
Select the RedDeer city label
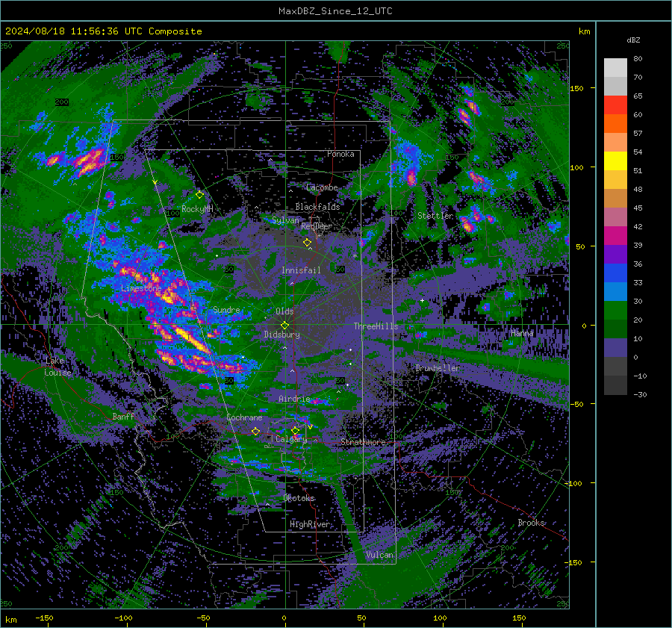(317, 226)
